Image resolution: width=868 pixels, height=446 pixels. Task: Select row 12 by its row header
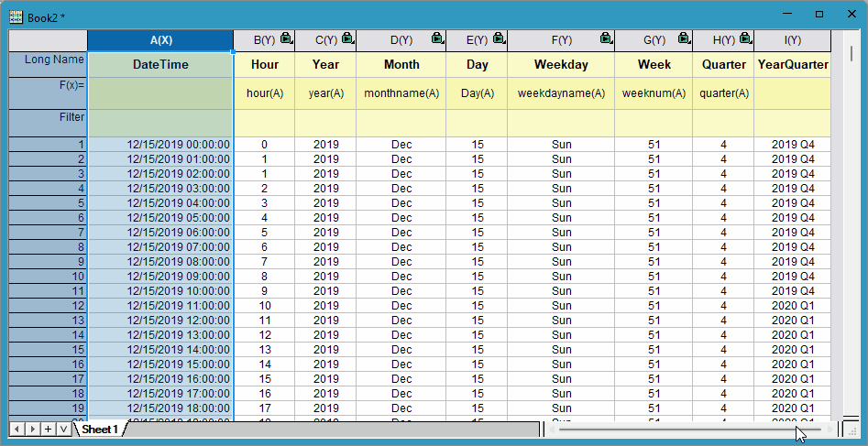pos(48,306)
